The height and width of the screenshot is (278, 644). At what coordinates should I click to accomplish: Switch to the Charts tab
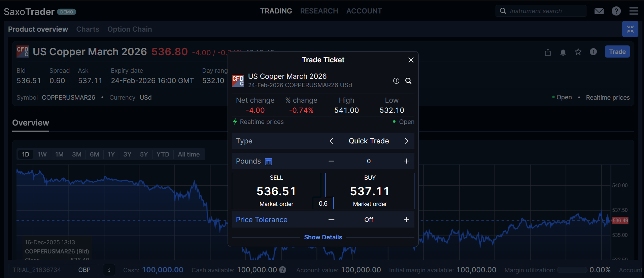click(x=88, y=29)
